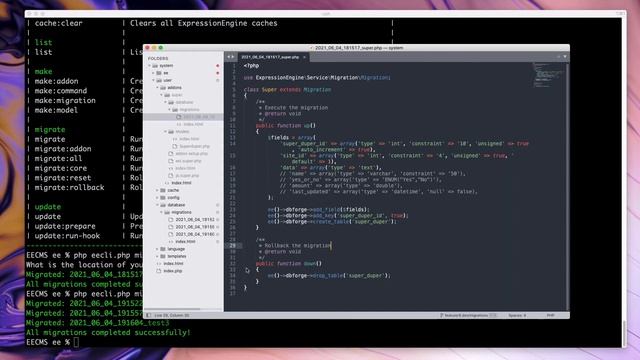Collapse the system root folder arrow
This screenshot has height=360, width=640.
pyautogui.click(x=149, y=66)
